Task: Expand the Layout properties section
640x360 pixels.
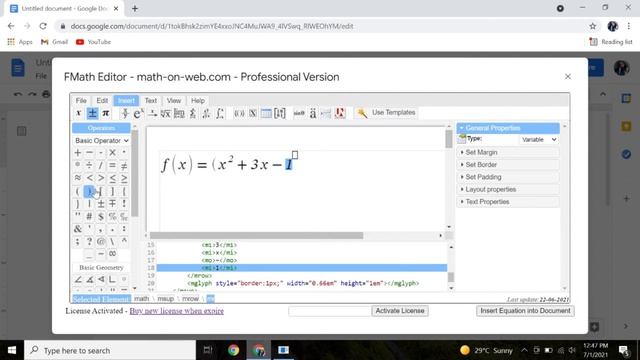Action: tap(508, 189)
